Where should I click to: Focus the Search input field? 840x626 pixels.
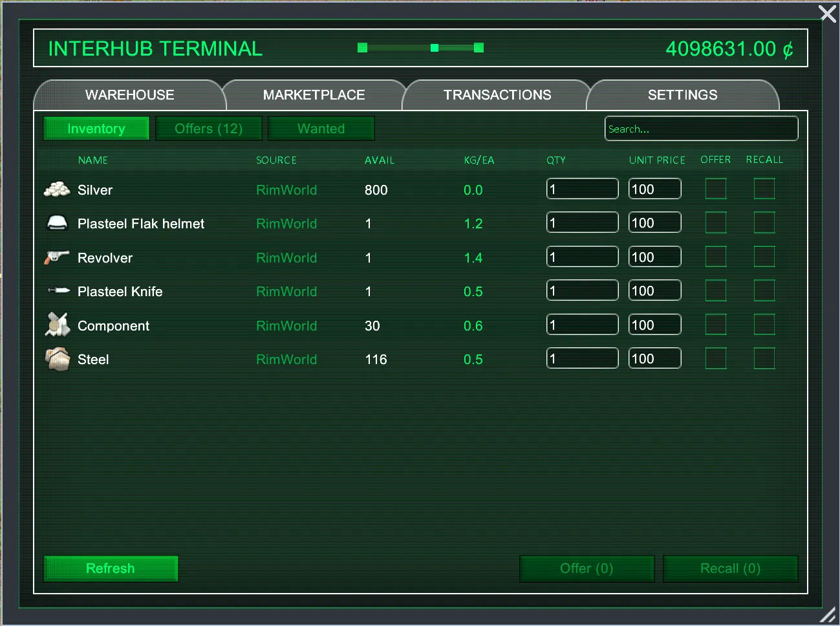pyautogui.click(x=701, y=129)
